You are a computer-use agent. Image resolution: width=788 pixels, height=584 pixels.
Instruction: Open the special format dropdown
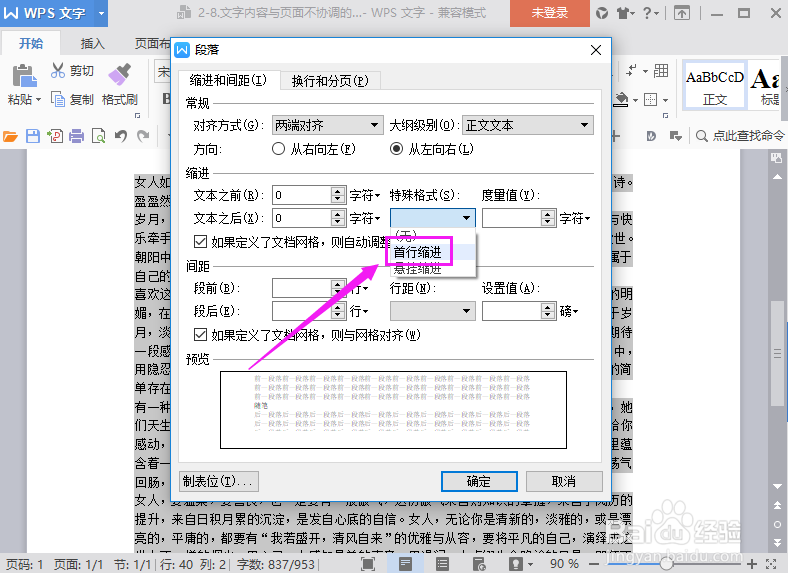pos(433,218)
